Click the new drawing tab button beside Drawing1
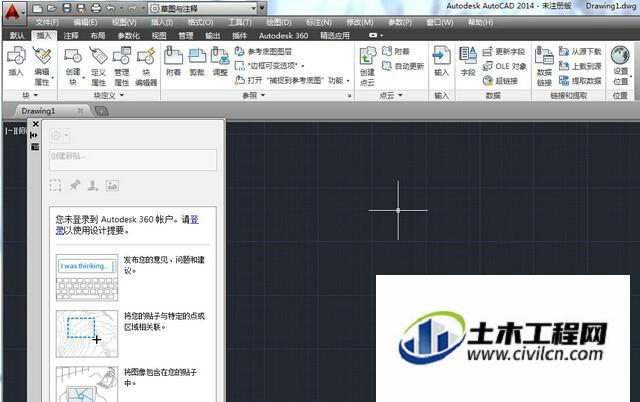This screenshot has height=402, width=640. point(101,111)
